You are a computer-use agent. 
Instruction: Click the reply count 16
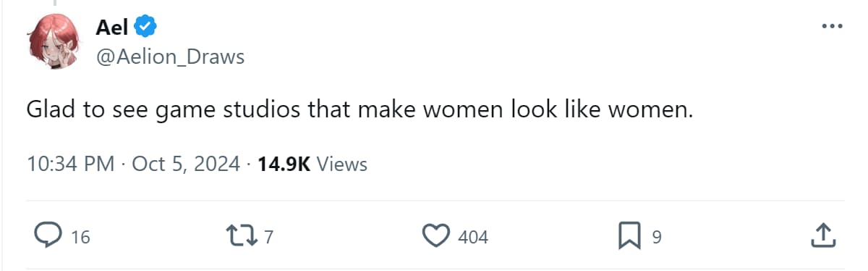tap(80, 237)
